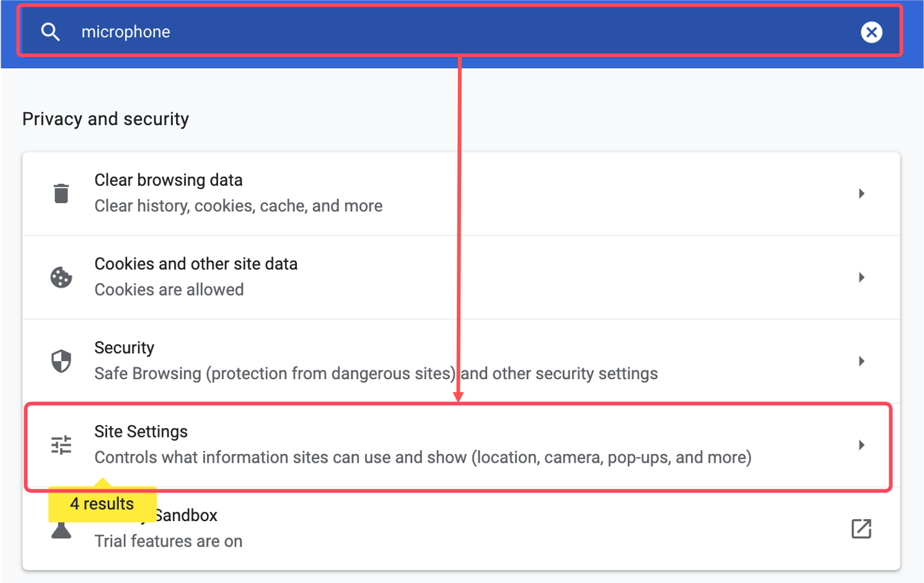Open Cookies and other site data
The image size is (924, 583).
tap(461, 277)
